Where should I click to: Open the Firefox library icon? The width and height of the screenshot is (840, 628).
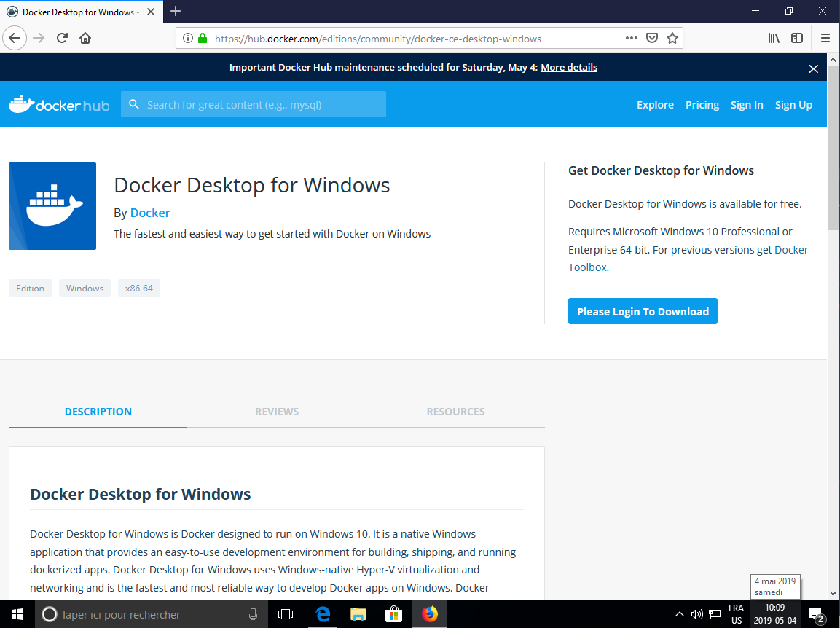[774, 38]
